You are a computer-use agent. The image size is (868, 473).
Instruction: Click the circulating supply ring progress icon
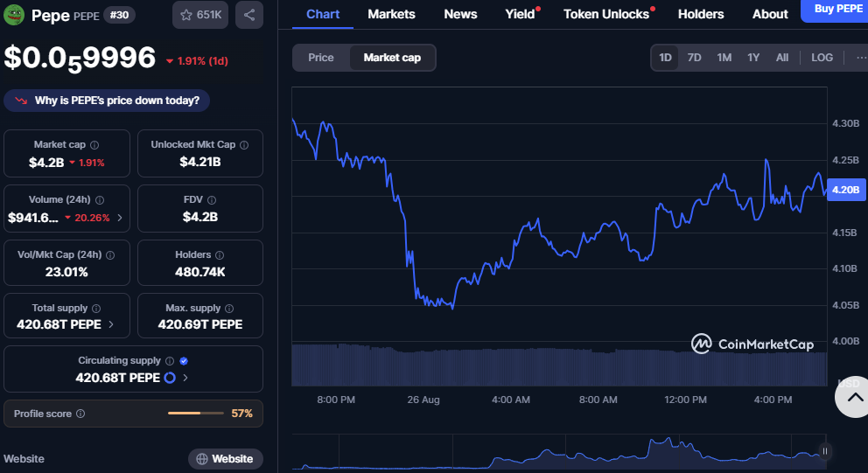click(170, 378)
